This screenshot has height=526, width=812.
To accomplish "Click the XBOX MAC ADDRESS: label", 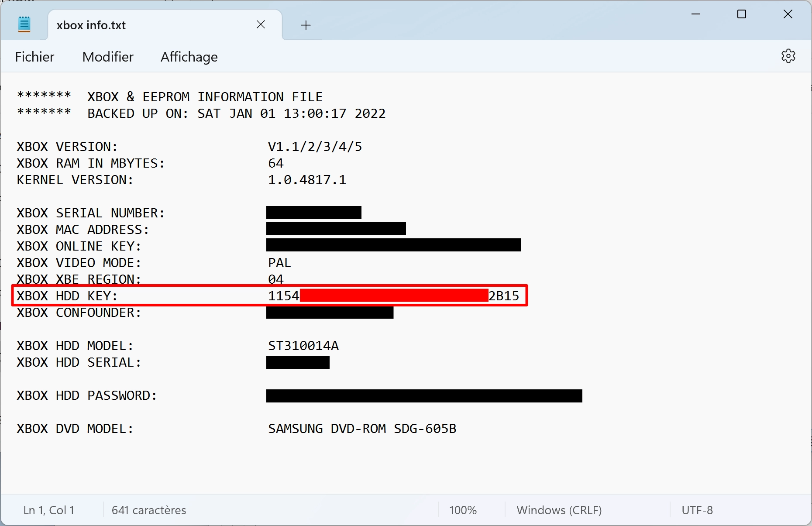I will point(83,230).
